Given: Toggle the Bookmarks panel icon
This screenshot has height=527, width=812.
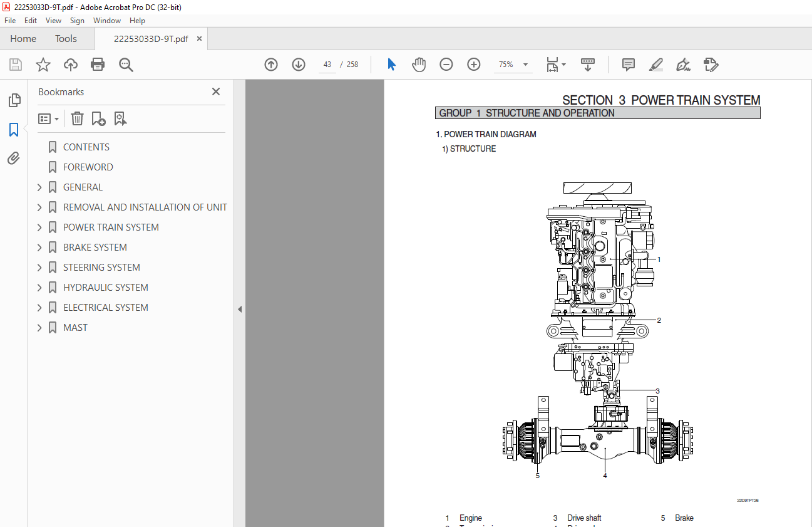Looking at the screenshot, I should tap(14, 130).
